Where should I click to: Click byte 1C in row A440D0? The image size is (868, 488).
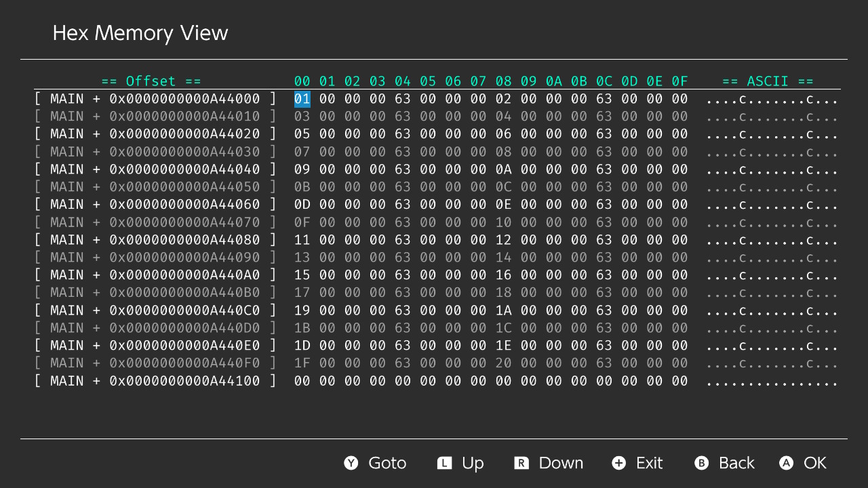tap(503, 328)
